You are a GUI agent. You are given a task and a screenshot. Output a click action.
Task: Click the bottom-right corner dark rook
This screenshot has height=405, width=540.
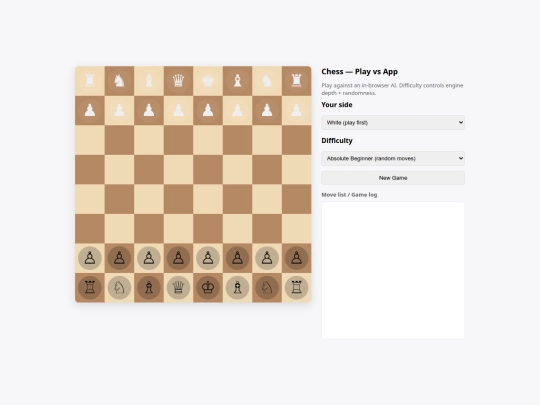(x=296, y=287)
